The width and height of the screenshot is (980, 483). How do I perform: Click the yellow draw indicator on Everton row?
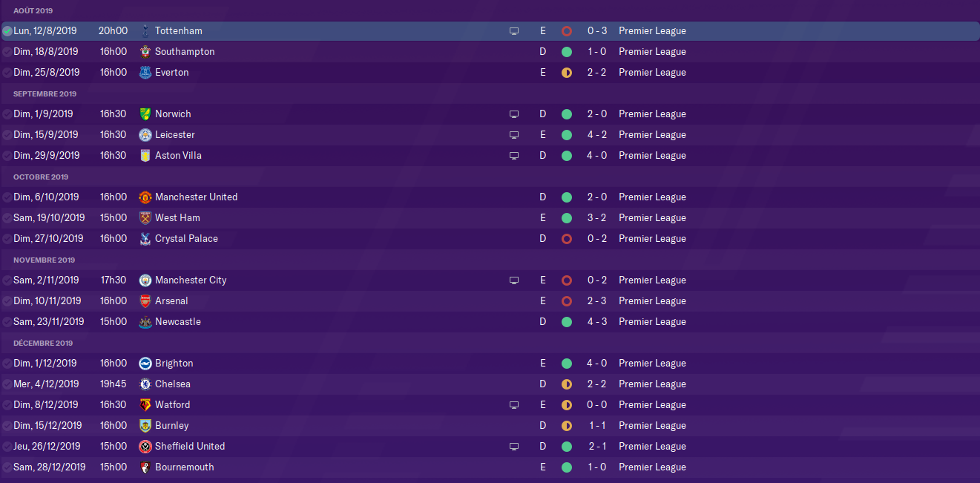tap(567, 73)
